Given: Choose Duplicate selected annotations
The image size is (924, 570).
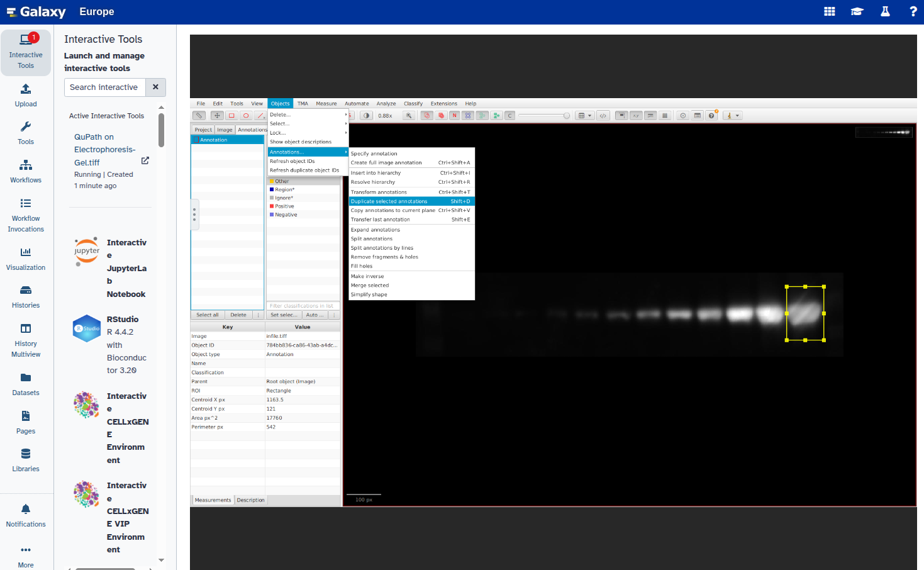Looking at the screenshot, I should point(411,201).
